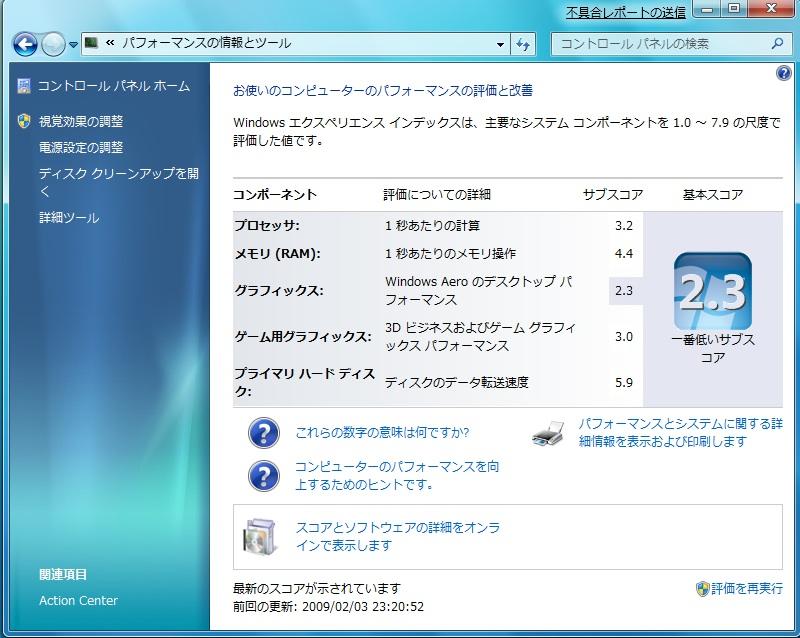Click the address bar control panel icon

click(x=91, y=42)
